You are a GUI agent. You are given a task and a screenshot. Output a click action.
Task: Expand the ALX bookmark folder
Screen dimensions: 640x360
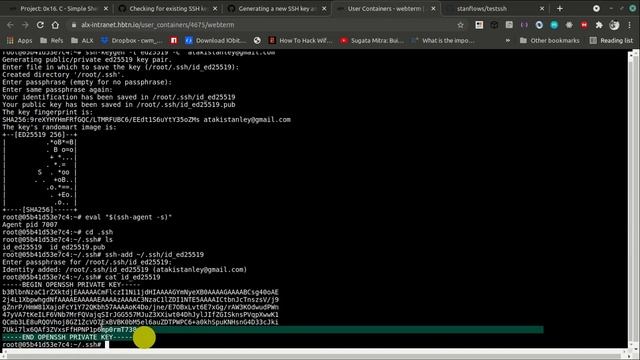pyautogui.click(x=82, y=40)
